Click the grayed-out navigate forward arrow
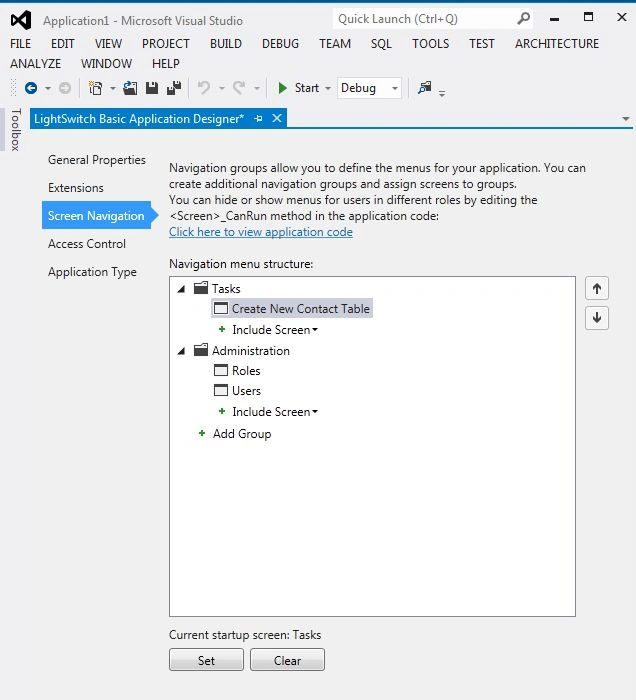The height and width of the screenshot is (700, 636). pos(65,88)
